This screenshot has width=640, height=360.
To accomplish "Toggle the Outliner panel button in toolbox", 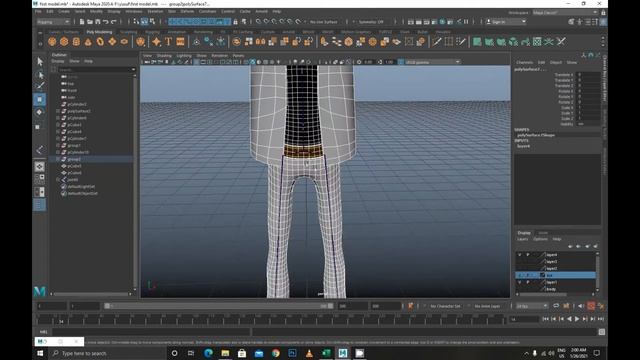I will (x=40, y=205).
